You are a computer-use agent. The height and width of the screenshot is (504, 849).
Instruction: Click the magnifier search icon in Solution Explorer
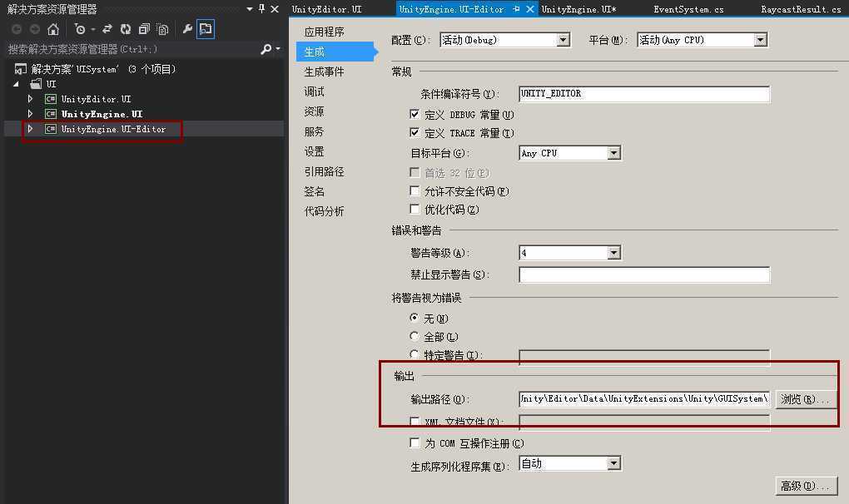266,49
